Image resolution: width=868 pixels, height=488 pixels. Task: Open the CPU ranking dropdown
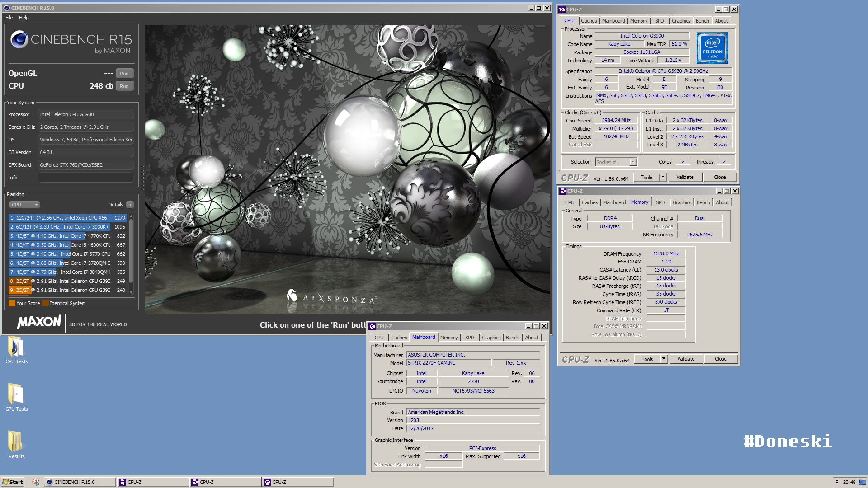(x=24, y=205)
